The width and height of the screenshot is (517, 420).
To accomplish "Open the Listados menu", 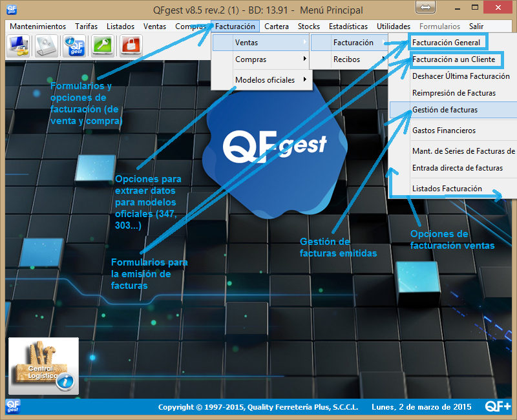I will pyautogui.click(x=120, y=26).
